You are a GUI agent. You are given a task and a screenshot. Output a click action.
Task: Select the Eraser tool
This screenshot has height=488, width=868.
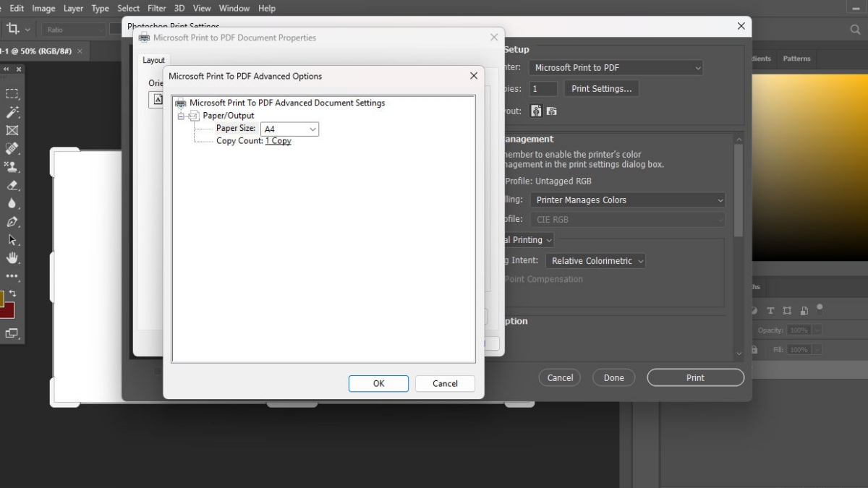point(12,185)
